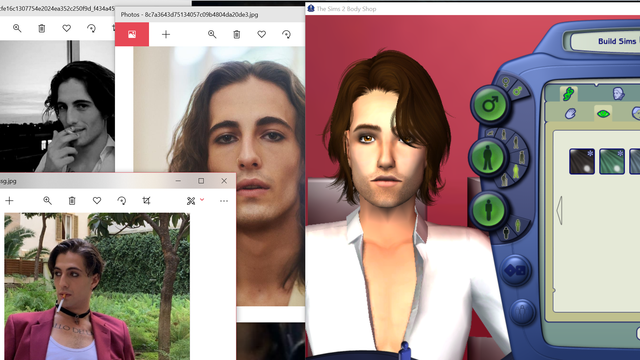
Task: Zoom in the top-left Photos window
Action: [17, 28]
